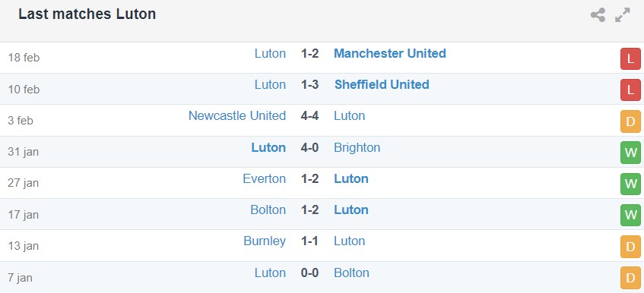The width and height of the screenshot is (644, 293).
Task: Select the 4-0 score against Brighton
Action: click(x=309, y=147)
